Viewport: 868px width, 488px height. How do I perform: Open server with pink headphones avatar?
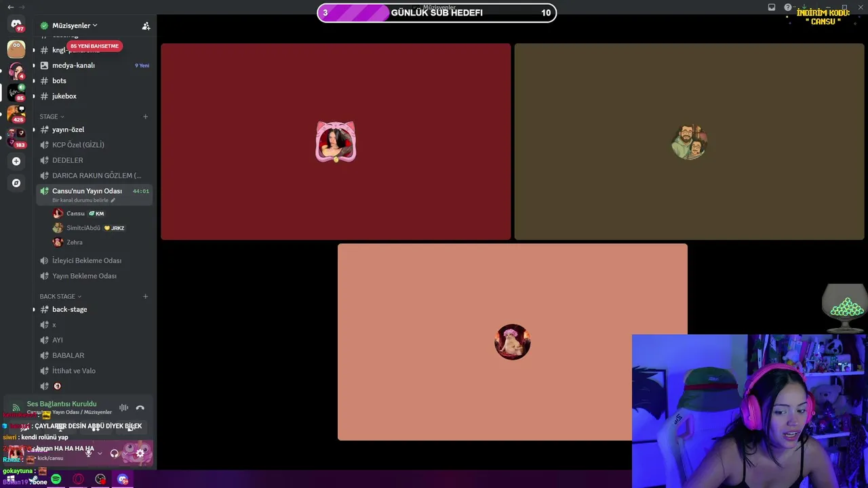coord(16,70)
